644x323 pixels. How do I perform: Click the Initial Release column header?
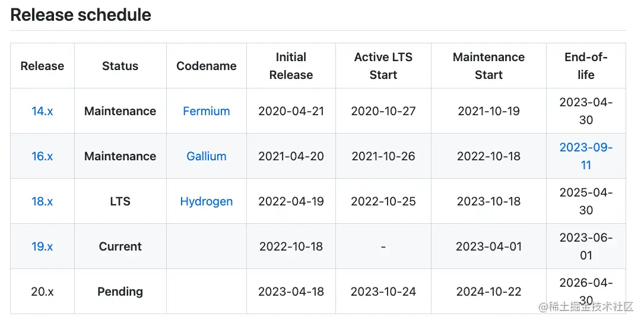tap(291, 66)
